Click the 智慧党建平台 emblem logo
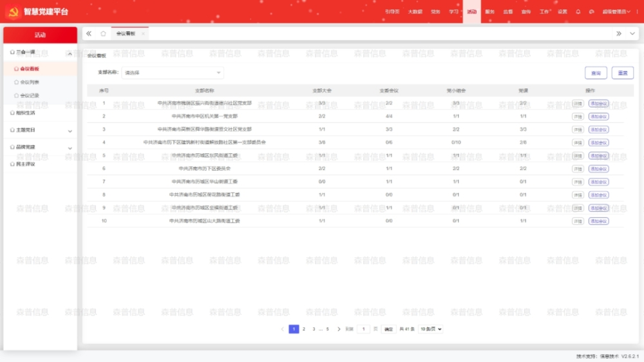The image size is (644, 362). [13, 12]
